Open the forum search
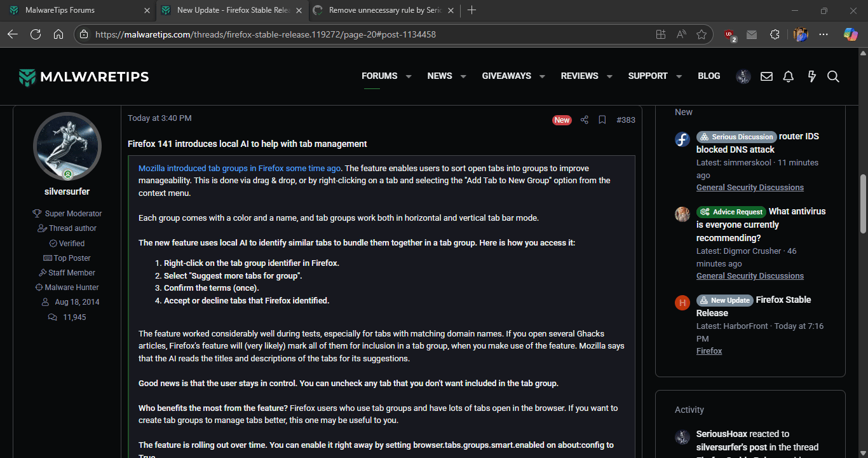Screen dimensions: 868x458 [x=833, y=76]
